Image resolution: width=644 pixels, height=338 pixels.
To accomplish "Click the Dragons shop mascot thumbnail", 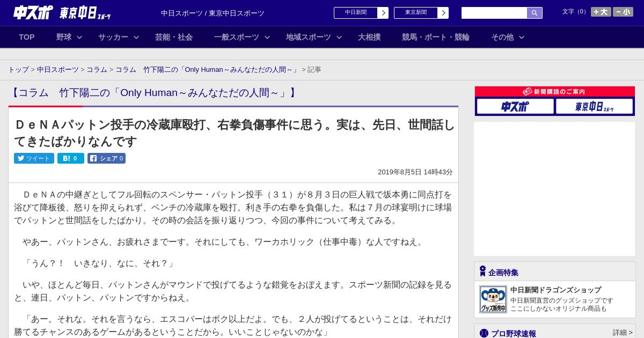I will tap(493, 299).
